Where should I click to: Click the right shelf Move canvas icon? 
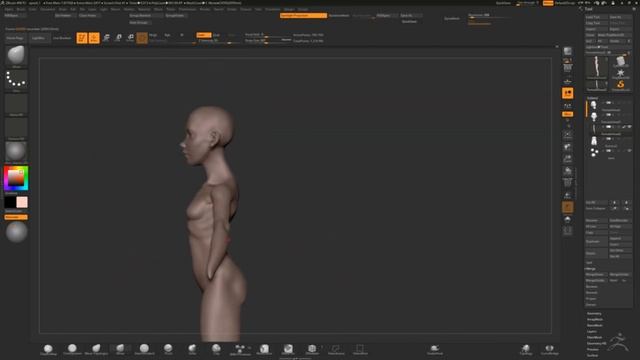[x=568, y=147]
